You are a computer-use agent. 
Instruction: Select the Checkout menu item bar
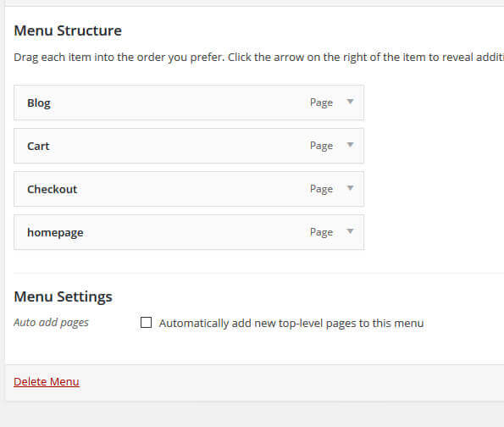[x=189, y=189]
